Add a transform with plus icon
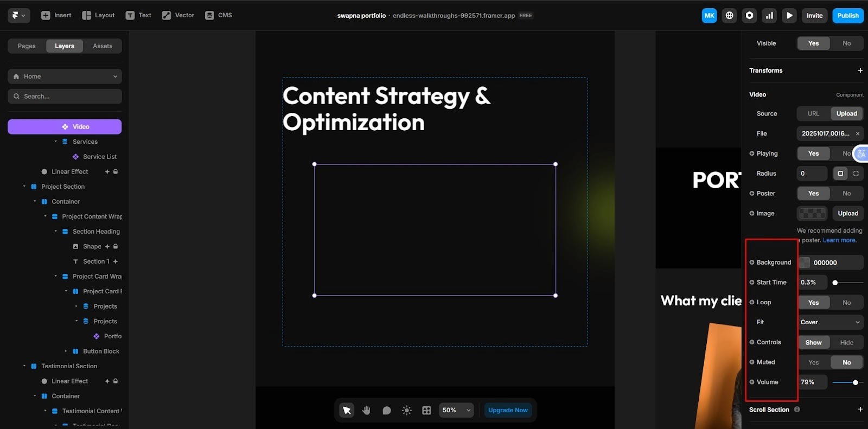Image resolution: width=868 pixels, height=429 pixels. 860,71
